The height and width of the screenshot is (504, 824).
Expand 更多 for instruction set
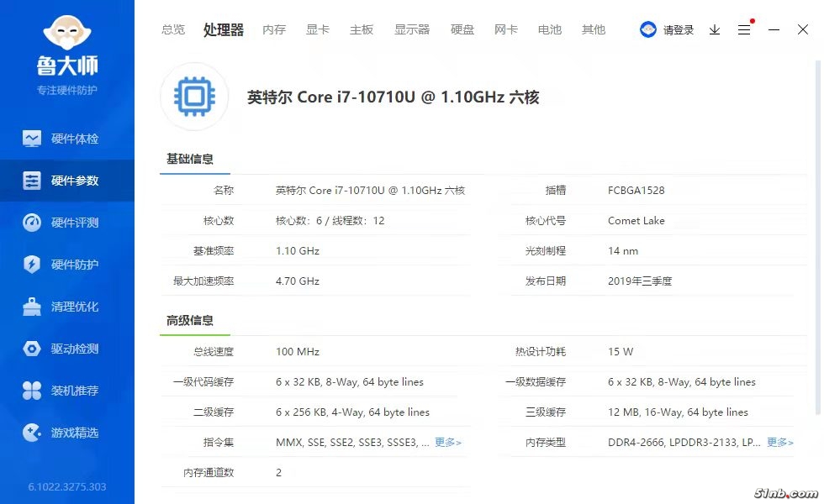click(x=447, y=443)
